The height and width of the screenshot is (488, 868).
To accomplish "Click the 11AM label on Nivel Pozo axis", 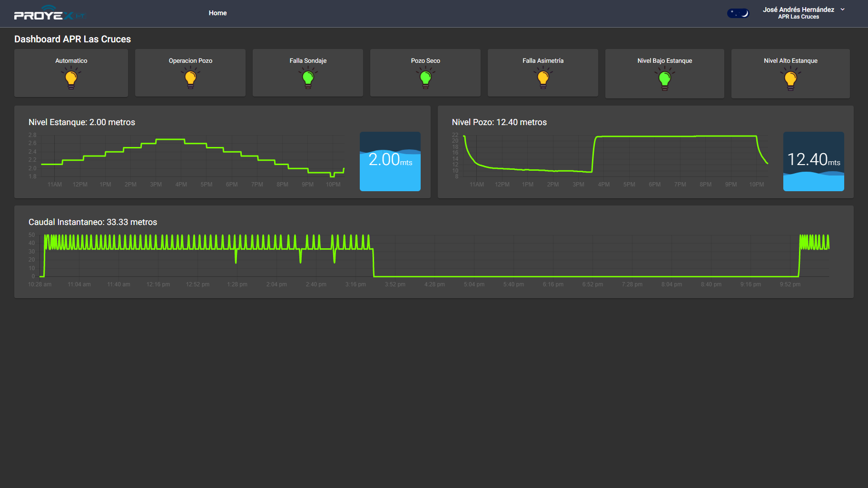I will (477, 185).
